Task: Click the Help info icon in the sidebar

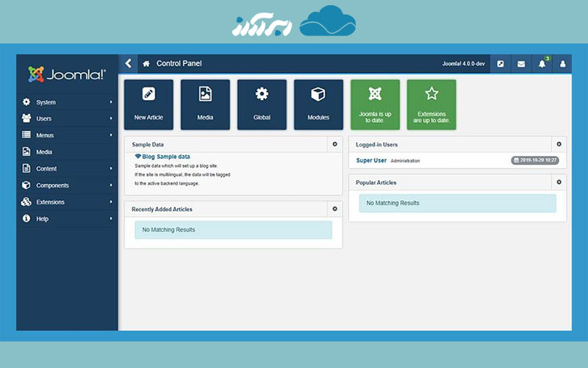Action: [x=26, y=218]
